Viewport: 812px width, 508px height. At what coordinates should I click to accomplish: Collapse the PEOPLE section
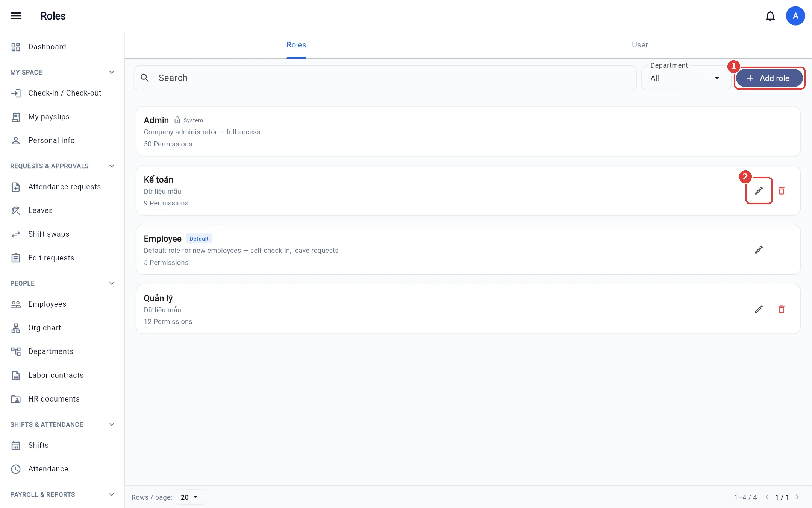[x=112, y=283]
